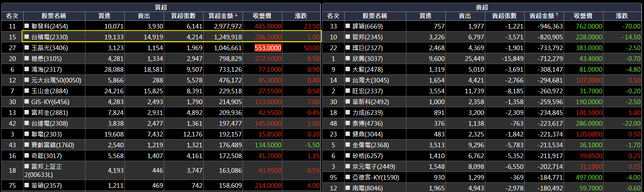Image resolution: width=644 pixels, height=192 pixels.
Task: Select the 賣超 panel title
Action: tap(482, 7)
